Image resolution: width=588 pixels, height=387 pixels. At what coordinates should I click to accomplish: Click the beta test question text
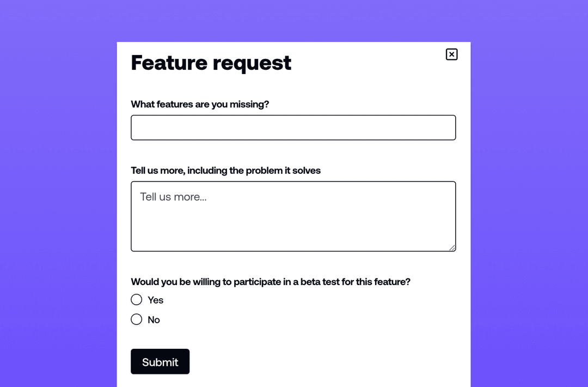pyautogui.click(x=270, y=282)
